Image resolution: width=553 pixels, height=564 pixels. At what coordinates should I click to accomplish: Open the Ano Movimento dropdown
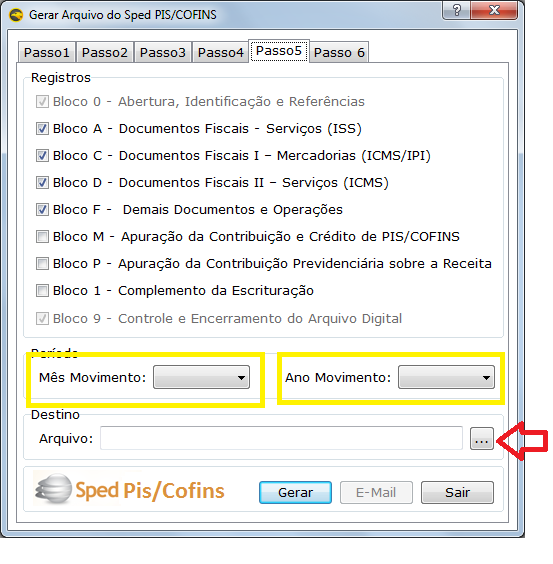(x=447, y=377)
